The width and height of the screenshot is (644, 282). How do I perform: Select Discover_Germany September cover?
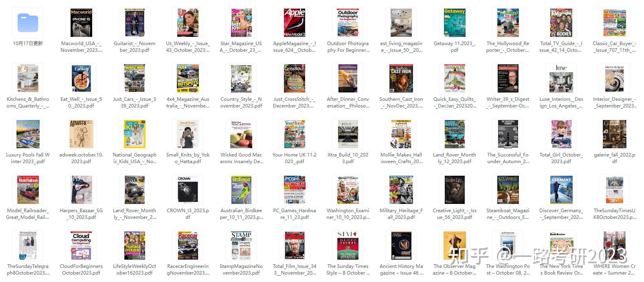pos(561,190)
